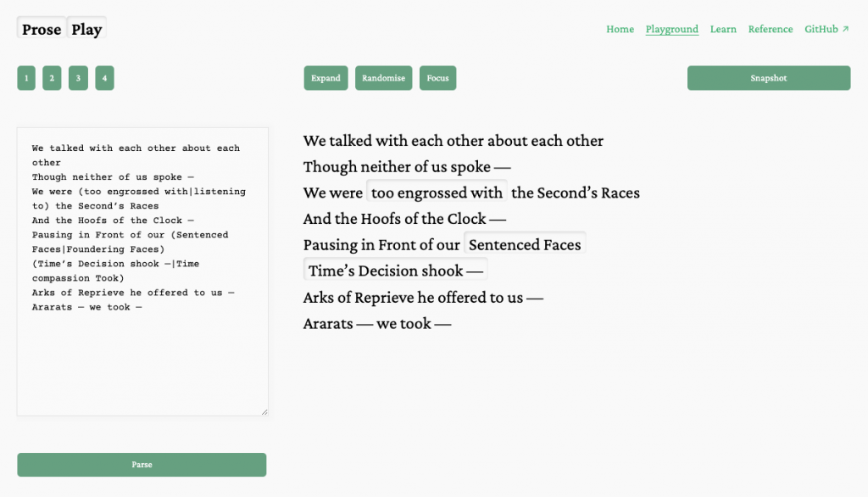
Task: Click the Expand button
Action: [x=325, y=78]
